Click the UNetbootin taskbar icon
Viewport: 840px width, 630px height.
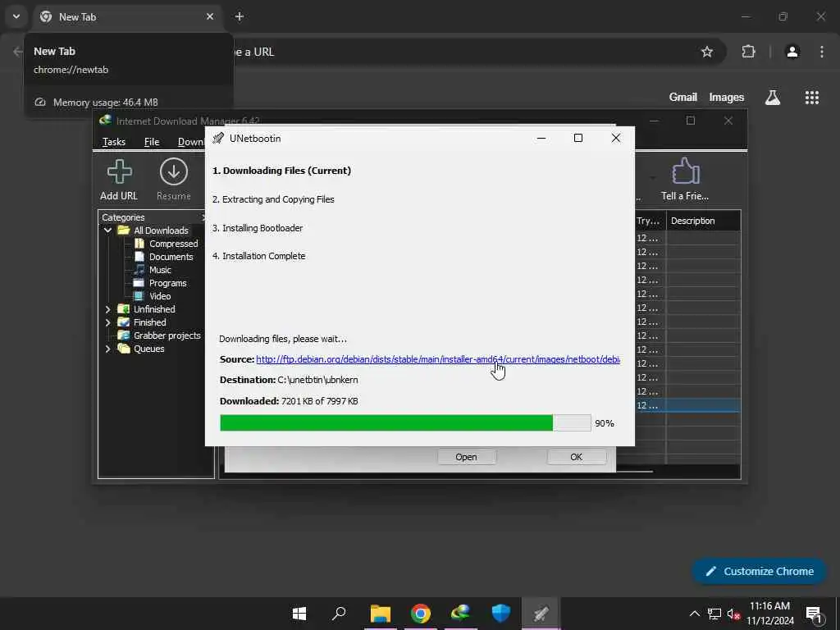[x=541, y=614]
